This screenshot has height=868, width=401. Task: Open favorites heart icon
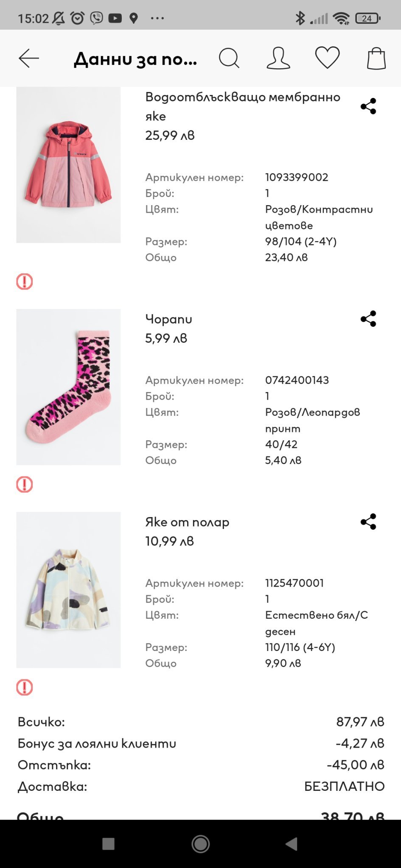(327, 58)
